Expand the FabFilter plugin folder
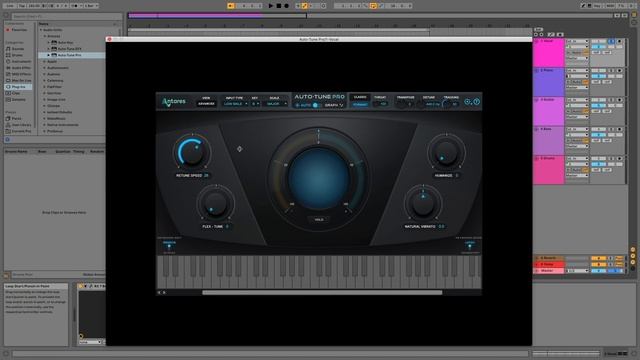The width and height of the screenshot is (640, 360). pyautogui.click(x=44, y=87)
